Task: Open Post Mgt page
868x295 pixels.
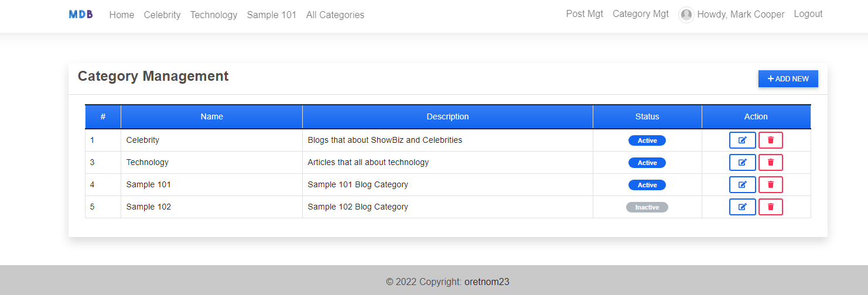Action: coord(585,14)
